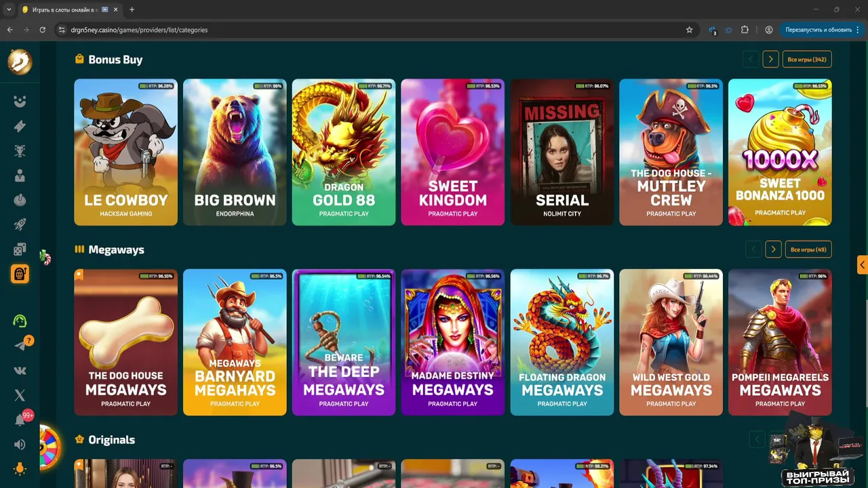Open the Le Cowboy game card
868x488 pixels.
click(125, 152)
